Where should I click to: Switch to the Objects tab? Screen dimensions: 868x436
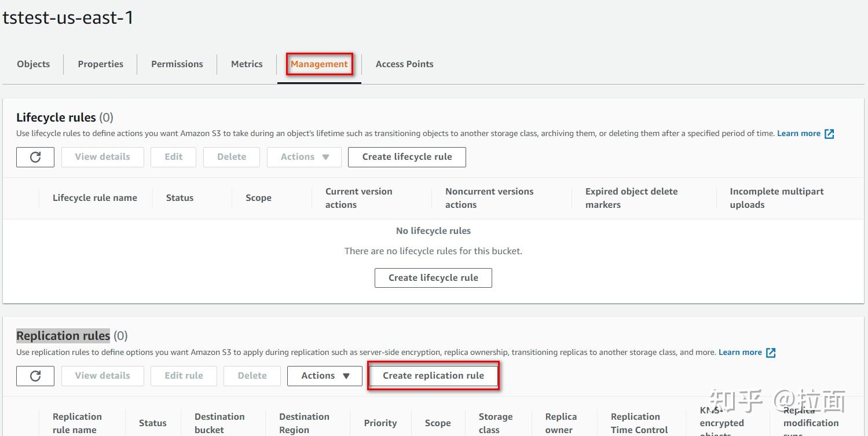[x=33, y=64]
